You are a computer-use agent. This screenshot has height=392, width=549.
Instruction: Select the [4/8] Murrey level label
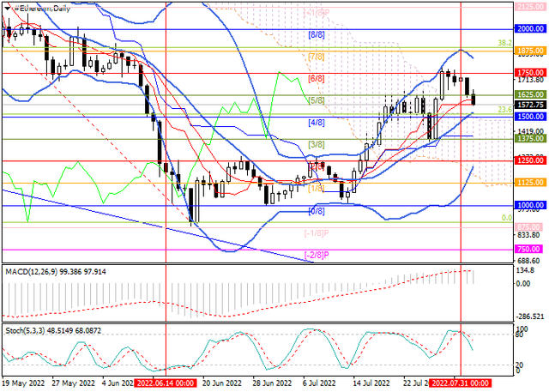tap(316, 123)
